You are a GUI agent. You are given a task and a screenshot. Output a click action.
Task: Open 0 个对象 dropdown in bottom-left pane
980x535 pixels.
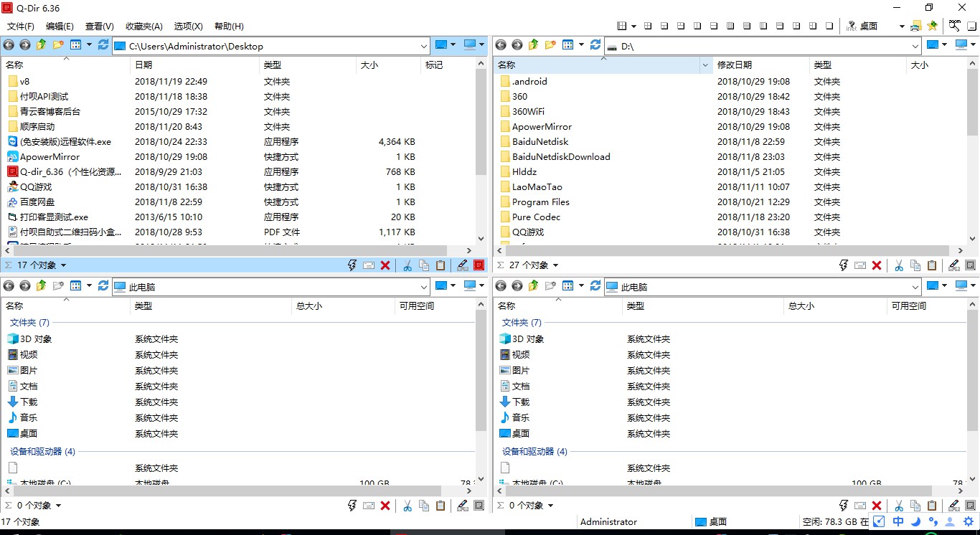click(58, 506)
